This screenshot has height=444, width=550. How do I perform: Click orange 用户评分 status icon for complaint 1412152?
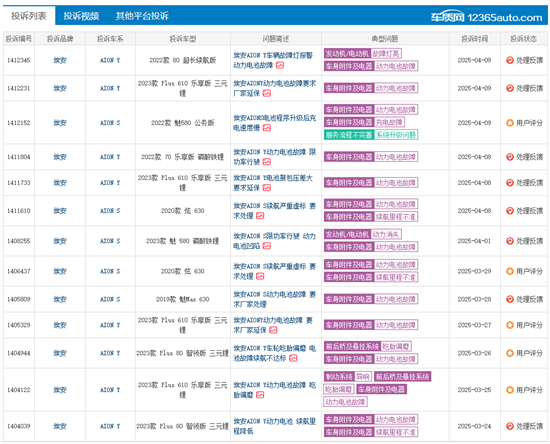pyautogui.click(x=510, y=123)
